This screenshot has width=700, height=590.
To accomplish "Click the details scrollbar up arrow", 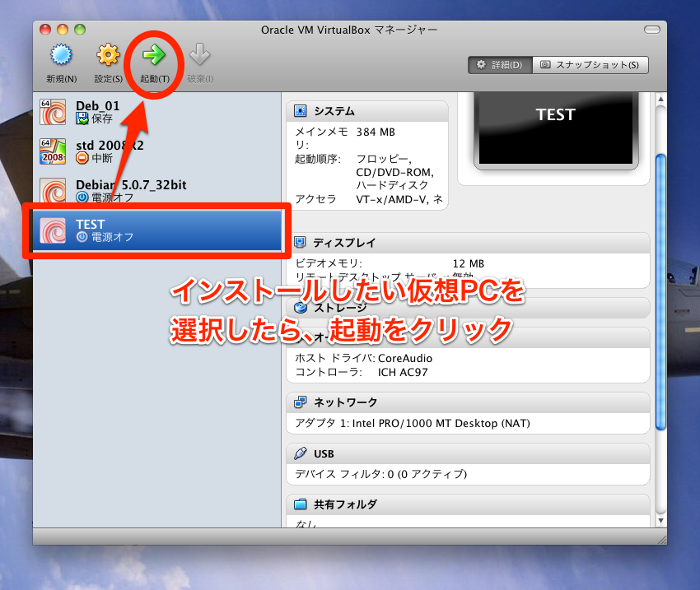I will coord(660,99).
